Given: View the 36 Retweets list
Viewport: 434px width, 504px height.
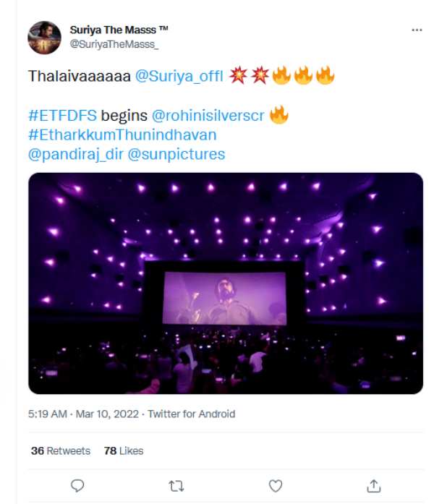Looking at the screenshot, I should [x=60, y=450].
